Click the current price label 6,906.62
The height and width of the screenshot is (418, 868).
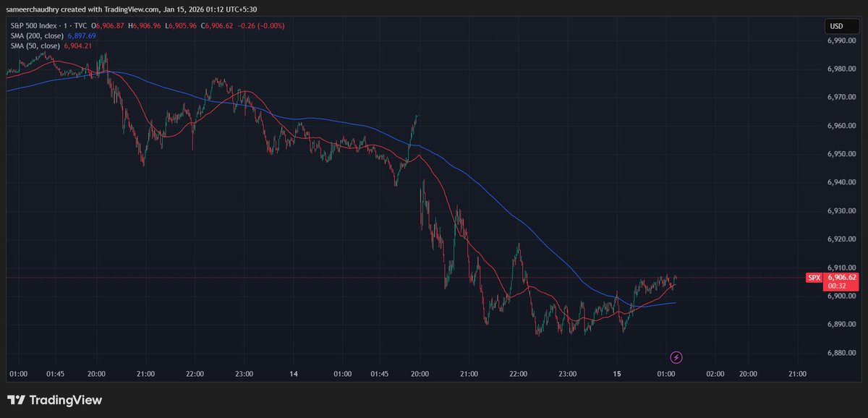(x=841, y=277)
